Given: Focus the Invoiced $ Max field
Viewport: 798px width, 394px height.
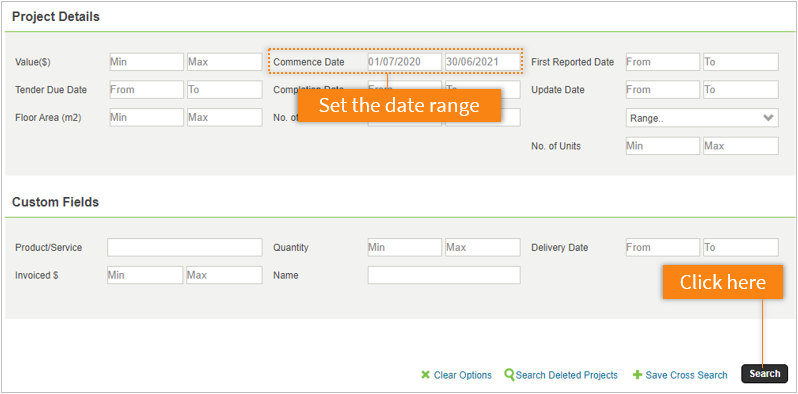Looking at the screenshot, I should click(224, 275).
